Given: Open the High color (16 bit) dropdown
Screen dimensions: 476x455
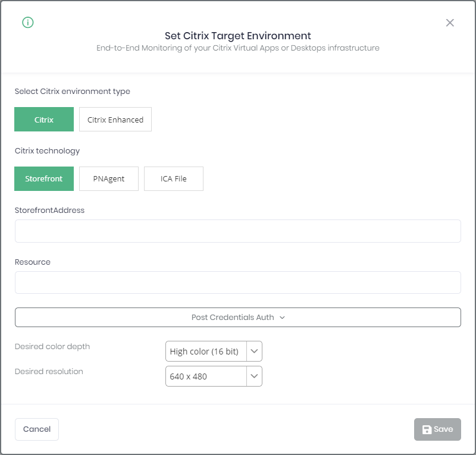Looking at the screenshot, I should tap(214, 351).
